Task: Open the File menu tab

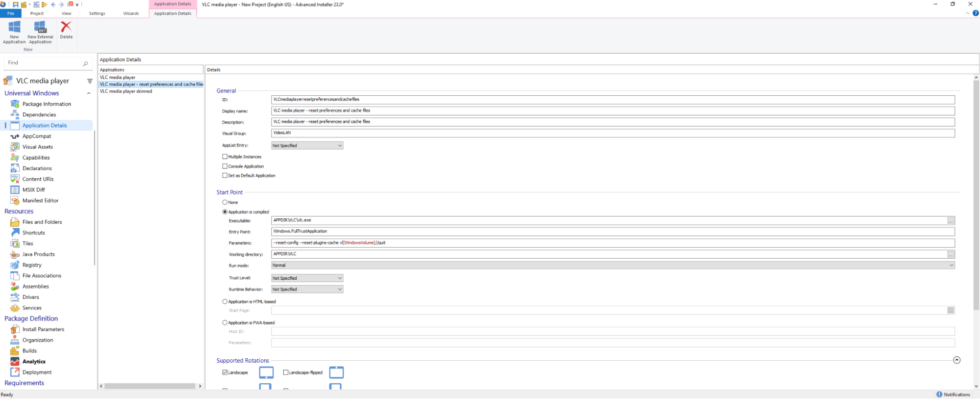Action: 11,14
